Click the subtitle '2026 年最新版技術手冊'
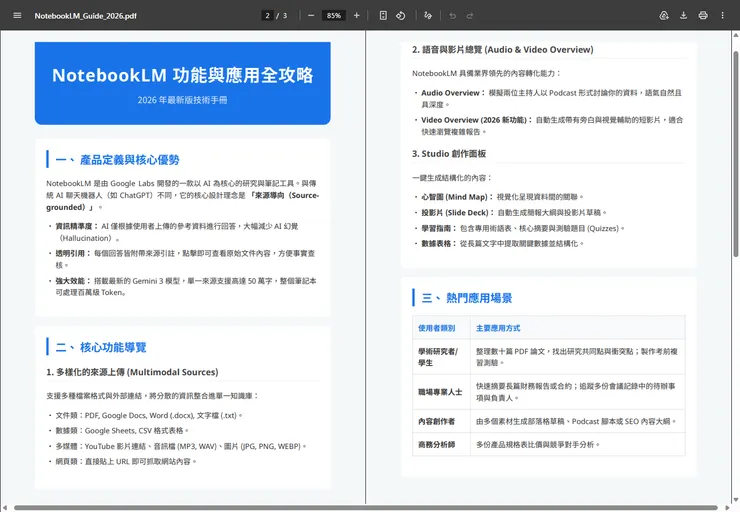The width and height of the screenshot is (740, 512). pos(183,100)
